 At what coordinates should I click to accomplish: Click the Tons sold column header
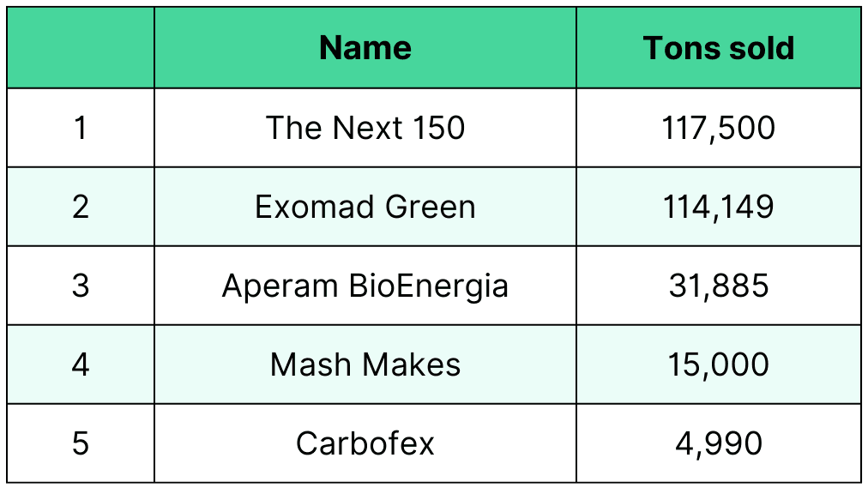(x=719, y=48)
